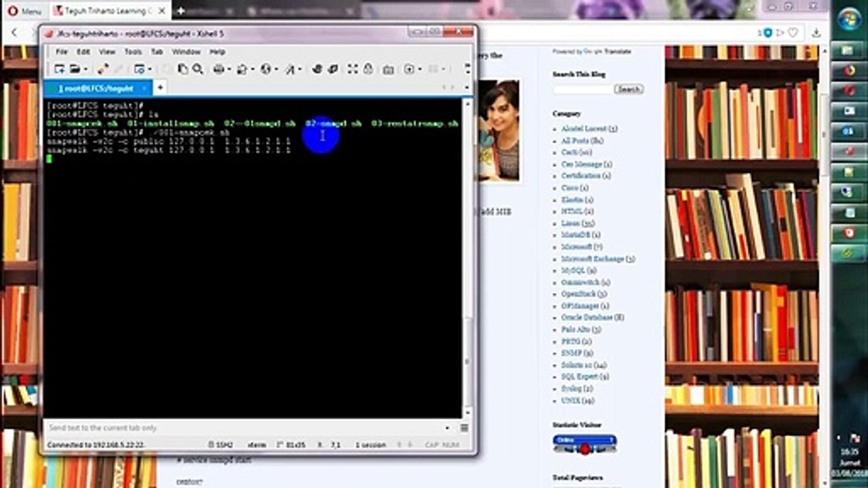Expand the Encoding globe dropdown arrow
This screenshot has width=868, height=488.
276,69
